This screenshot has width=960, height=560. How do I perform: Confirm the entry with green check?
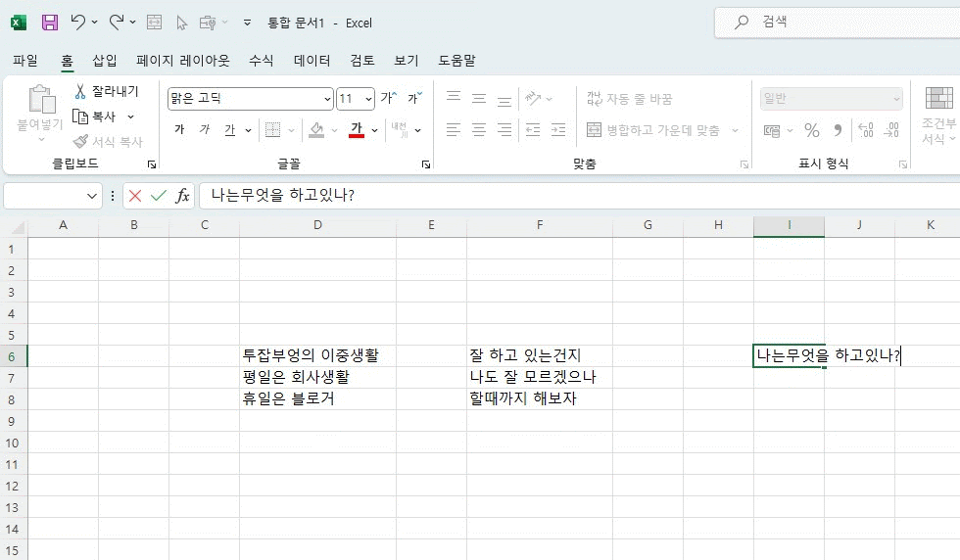click(x=159, y=196)
